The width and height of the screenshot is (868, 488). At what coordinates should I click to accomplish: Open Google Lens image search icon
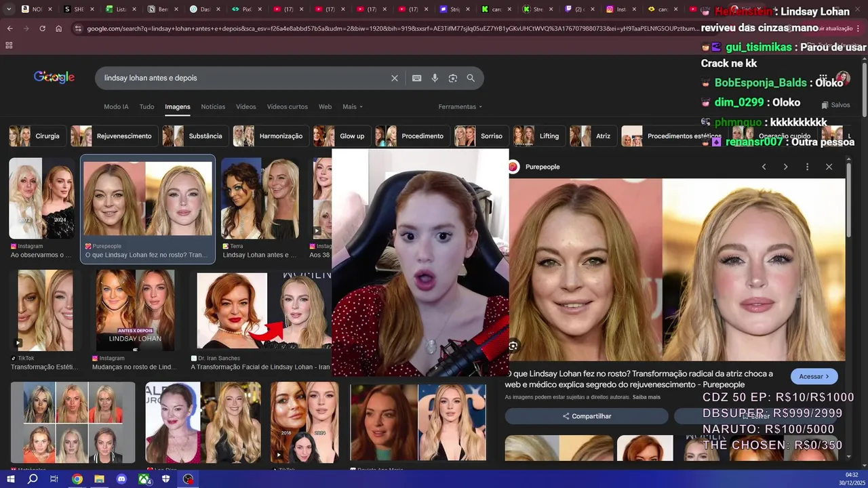(x=453, y=78)
